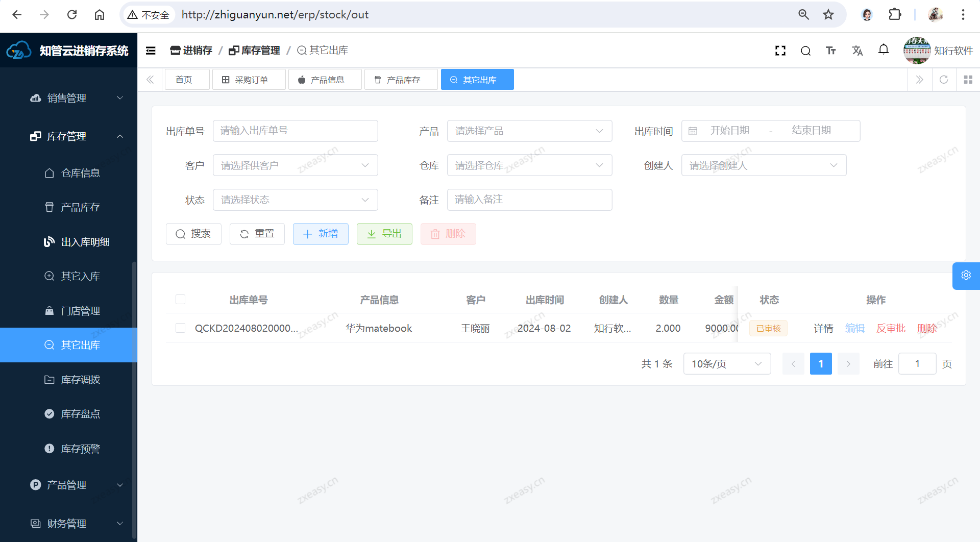Switch to 采购订单 tab
The width and height of the screenshot is (980, 542).
[x=249, y=80]
